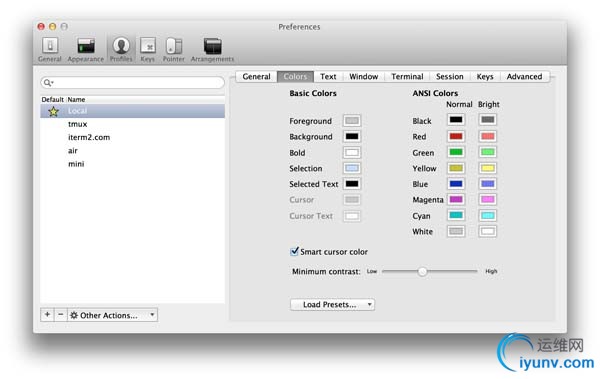Remove profile with minus button
This screenshot has height=379, width=600.
coord(60,315)
